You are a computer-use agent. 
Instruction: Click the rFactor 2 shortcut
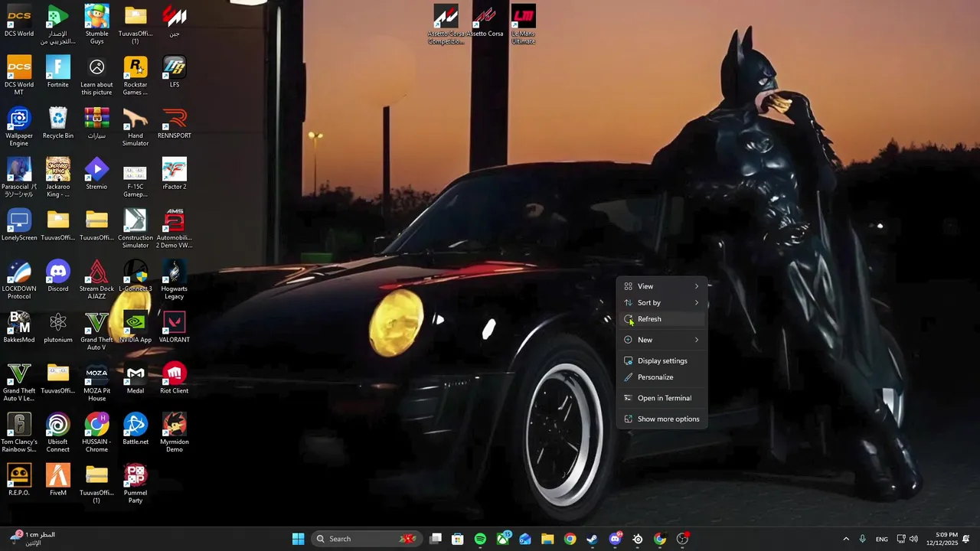click(x=175, y=174)
